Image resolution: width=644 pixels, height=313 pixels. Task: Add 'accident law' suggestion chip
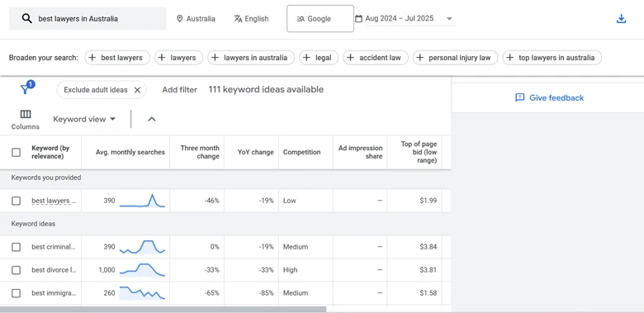tap(376, 58)
